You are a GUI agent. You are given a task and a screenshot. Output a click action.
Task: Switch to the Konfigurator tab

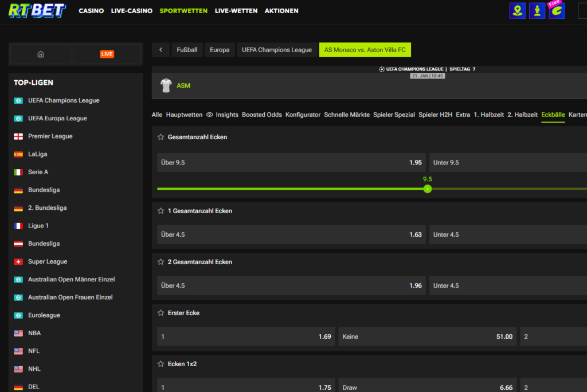[x=303, y=115]
